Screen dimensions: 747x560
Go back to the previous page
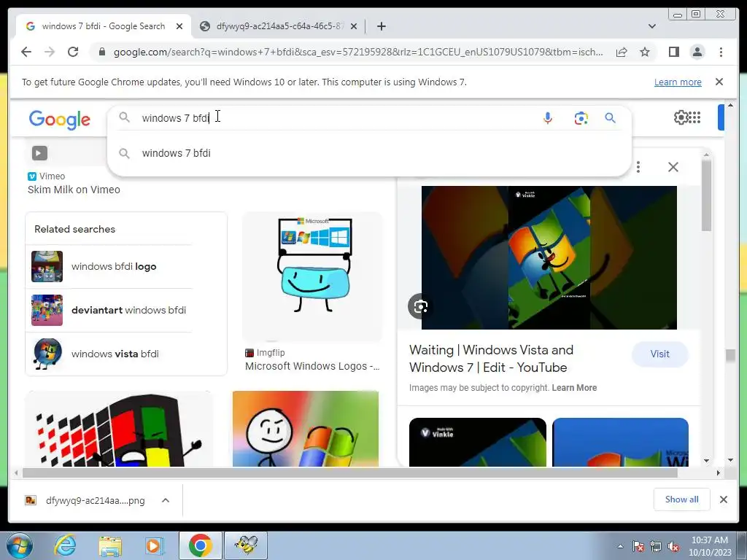coord(26,52)
